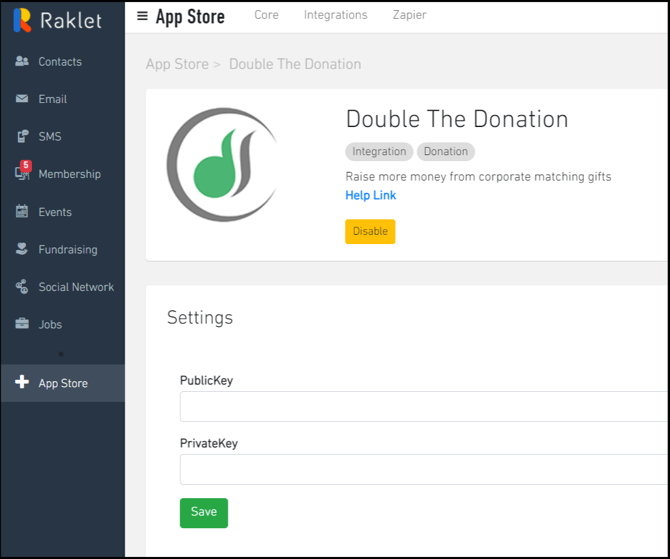
Task: Select the SMS phone icon
Action: coord(22,137)
